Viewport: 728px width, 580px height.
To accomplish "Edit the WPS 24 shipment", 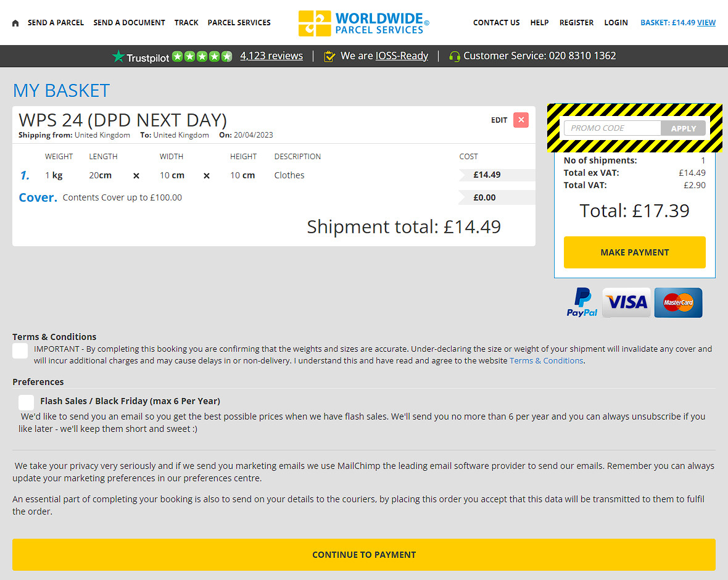I will (x=499, y=120).
